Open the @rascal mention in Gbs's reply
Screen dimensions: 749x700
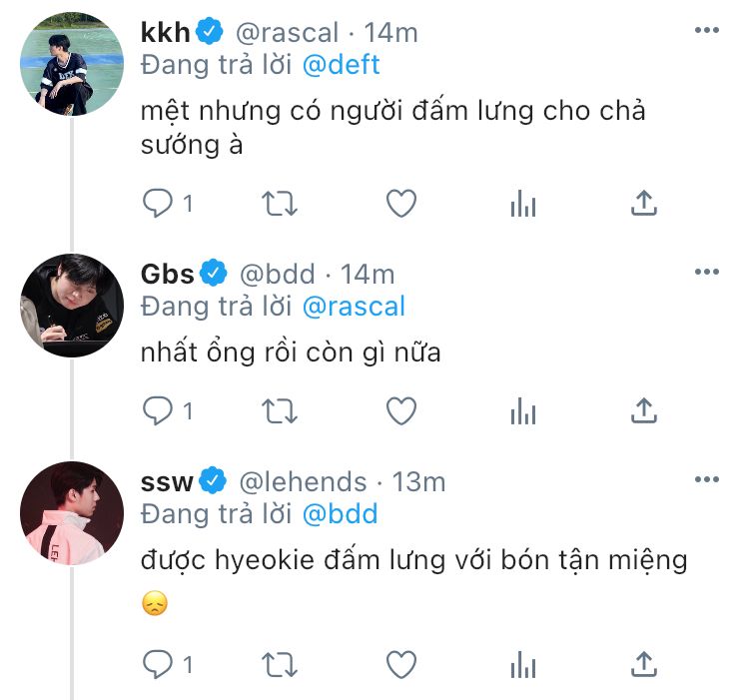[353, 306]
